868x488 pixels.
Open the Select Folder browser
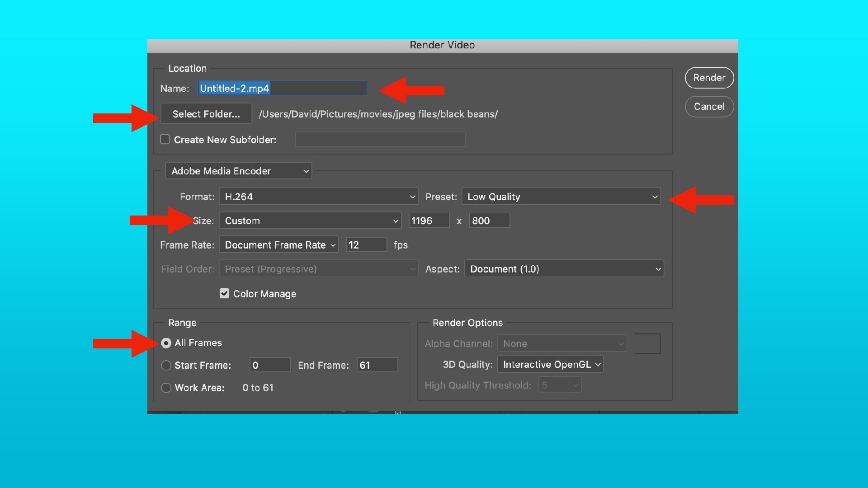[x=206, y=114]
